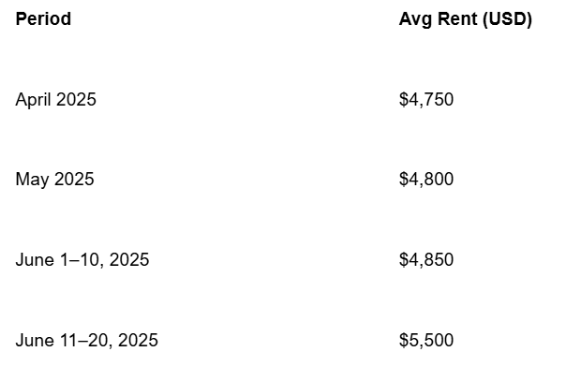The image size is (573, 372).
Task: Click the dollar sign before 5,500
Action: [x=403, y=340]
